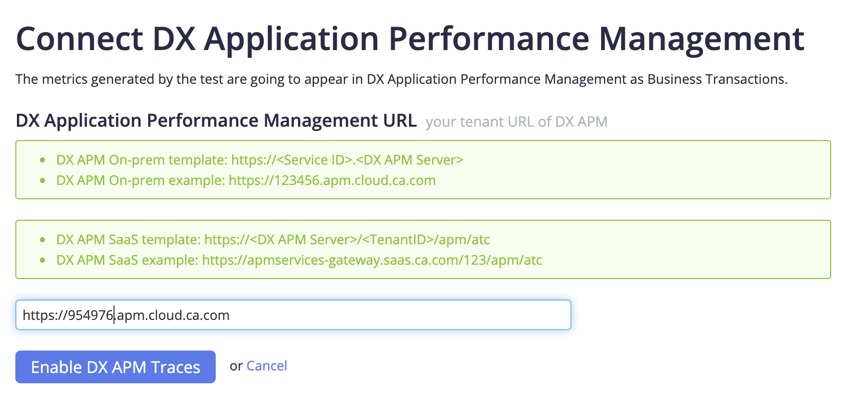Click the DX APM SaaS template line
Viewport: 868px width, 417px height.
pos(273,240)
